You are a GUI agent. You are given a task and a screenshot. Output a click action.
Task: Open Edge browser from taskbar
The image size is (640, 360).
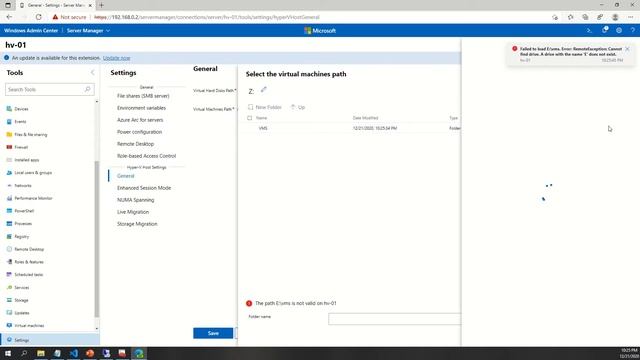139,353
